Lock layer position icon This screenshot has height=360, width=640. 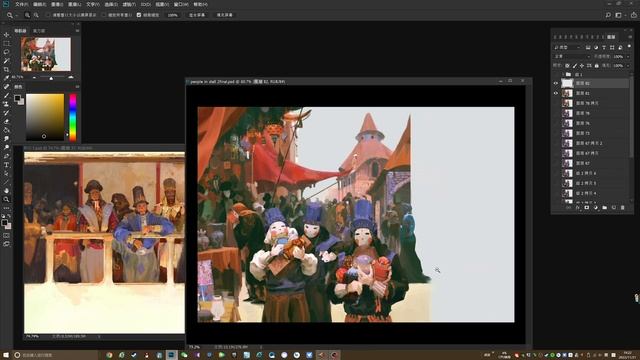[x=582, y=65]
